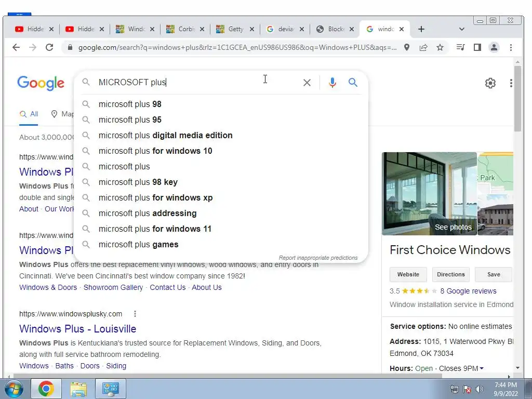Start voice search with the microphone
The width and height of the screenshot is (532, 399).
(x=332, y=83)
